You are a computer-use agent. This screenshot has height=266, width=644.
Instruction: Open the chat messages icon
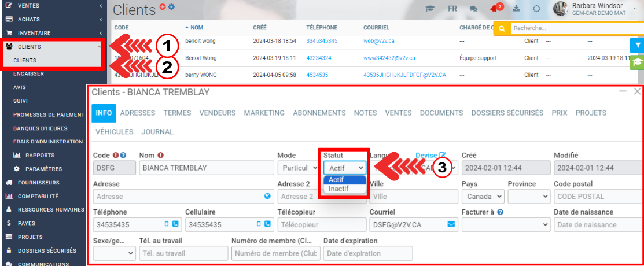[x=473, y=9]
